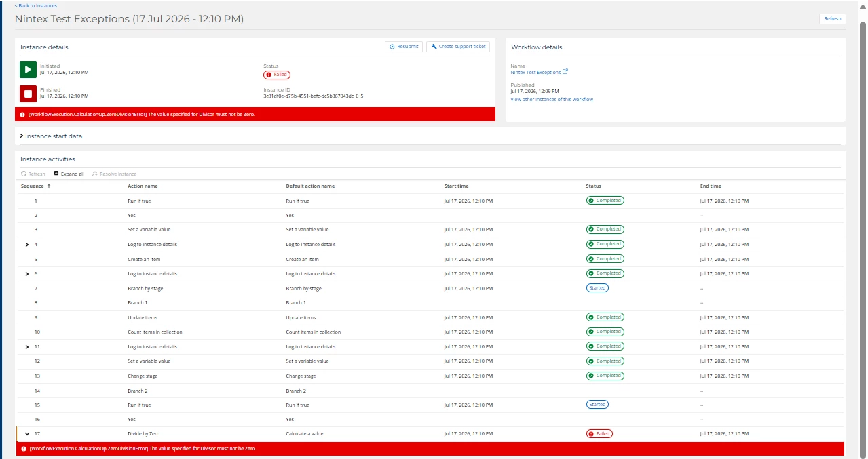Select Calculate a value default action name
The height and width of the screenshot is (459, 868).
[x=305, y=434]
